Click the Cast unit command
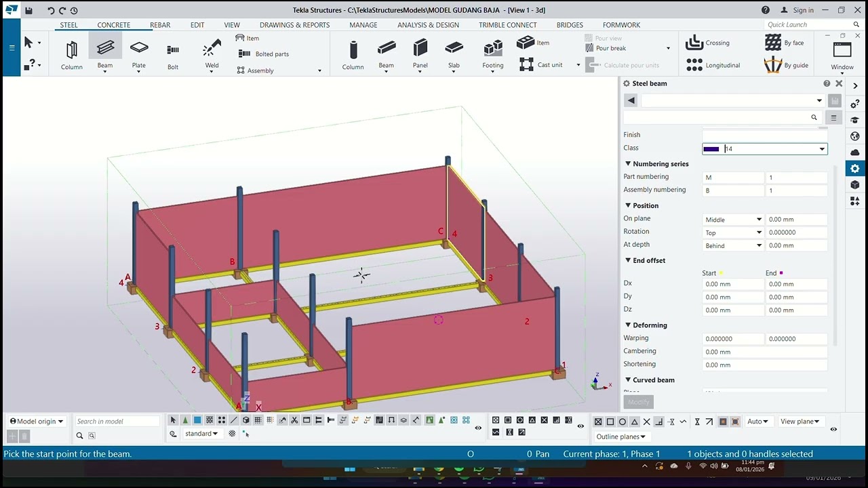Screen dimensions: 868x488 [542, 64]
